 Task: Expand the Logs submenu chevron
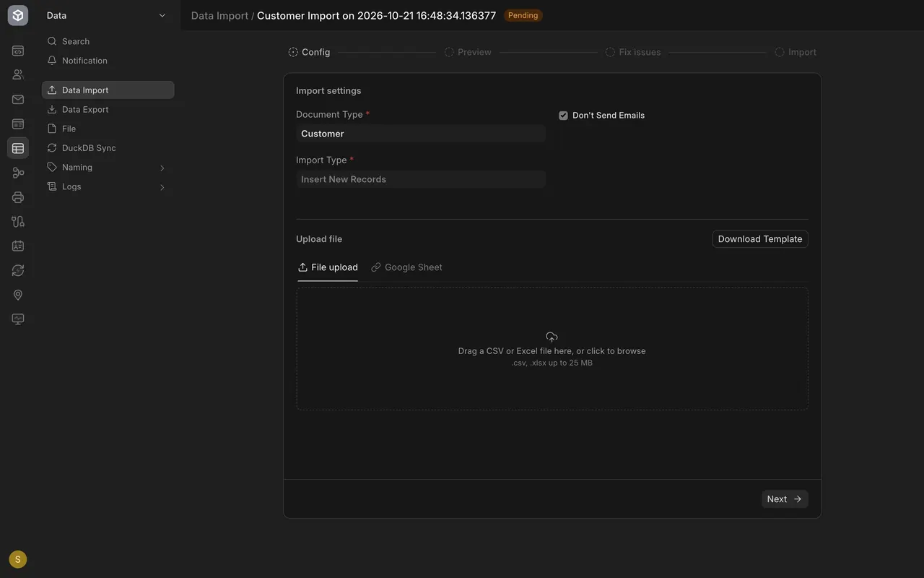click(x=162, y=187)
